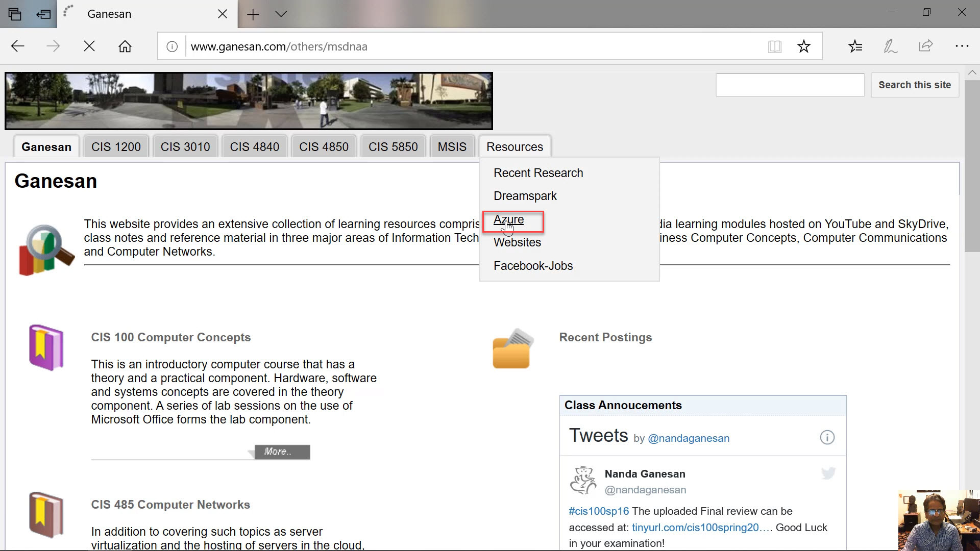Stop loading the page with the X icon
980x551 pixels.
point(89,46)
